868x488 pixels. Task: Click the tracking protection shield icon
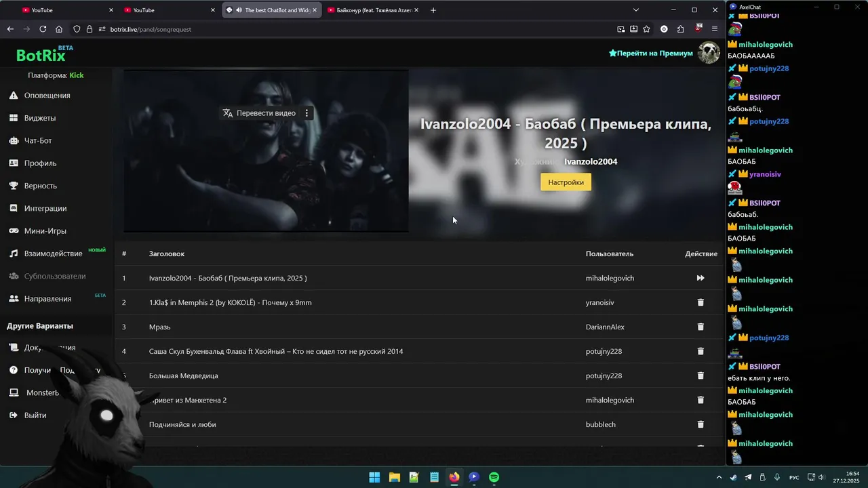tap(77, 29)
